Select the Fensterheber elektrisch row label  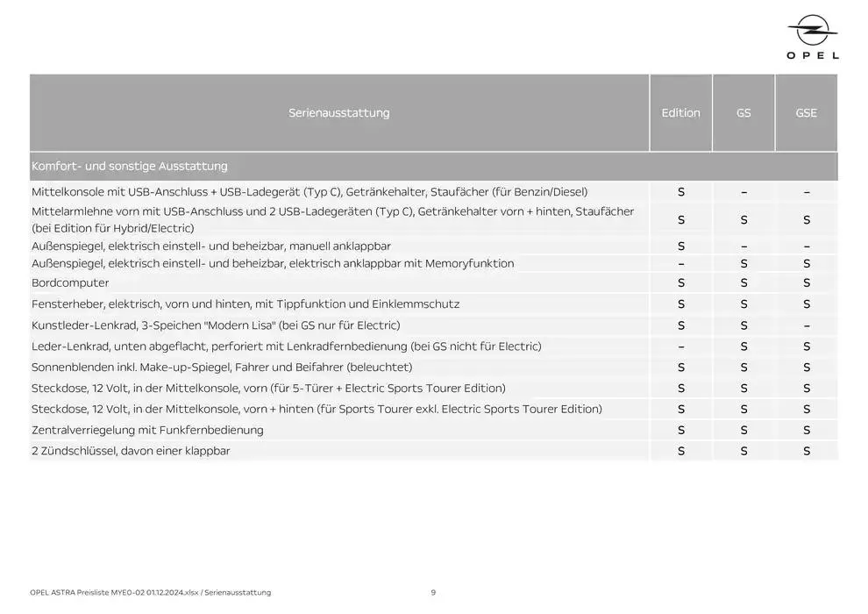(245, 304)
